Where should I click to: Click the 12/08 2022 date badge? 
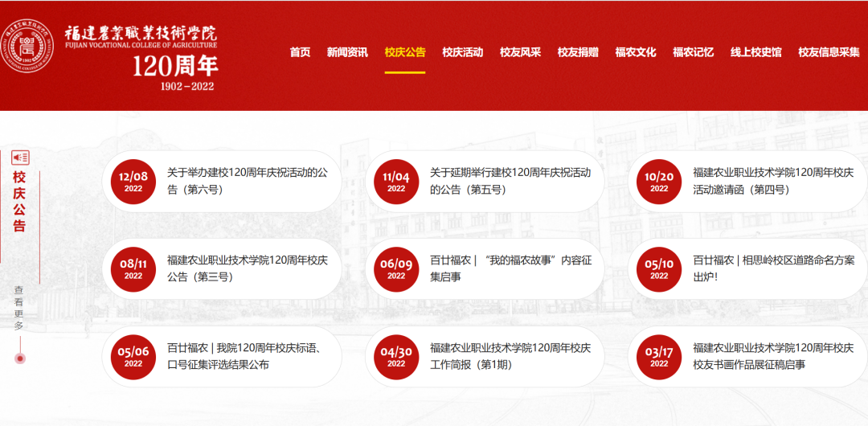pos(133,181)
